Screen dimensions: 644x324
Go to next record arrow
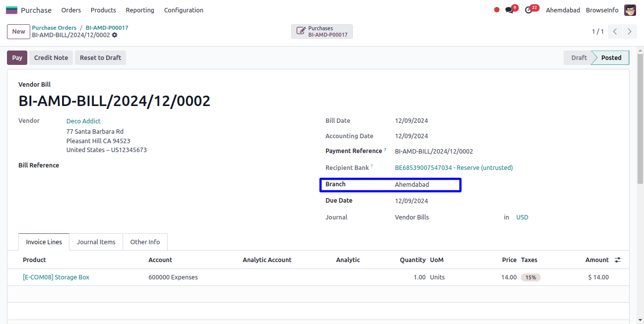[x=630, y=32]
